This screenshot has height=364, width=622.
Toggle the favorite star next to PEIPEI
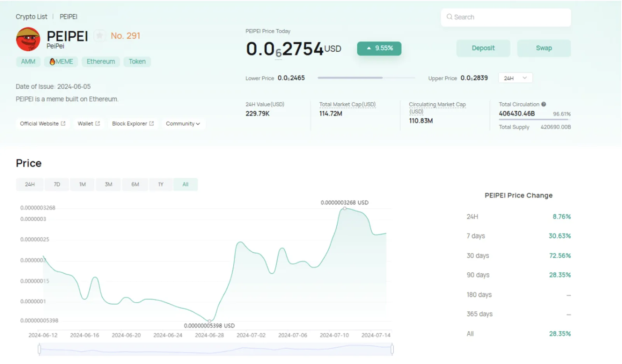(x=100, y=36)
